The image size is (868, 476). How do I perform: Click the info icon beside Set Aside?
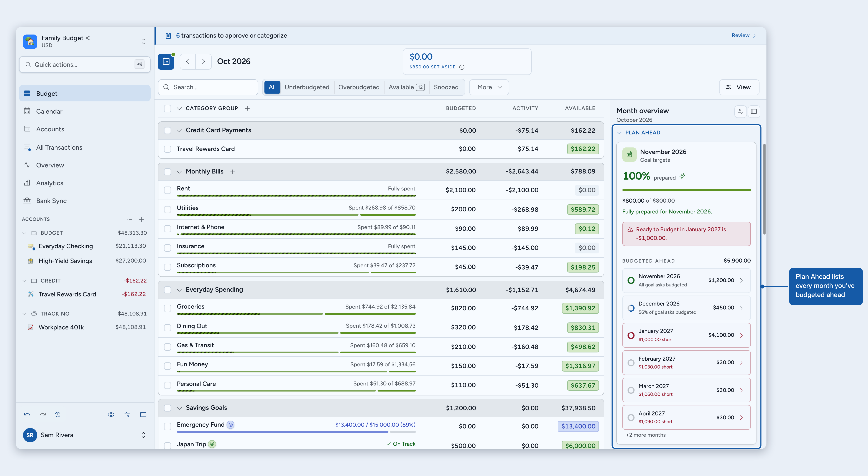click(x=462, y=67)
